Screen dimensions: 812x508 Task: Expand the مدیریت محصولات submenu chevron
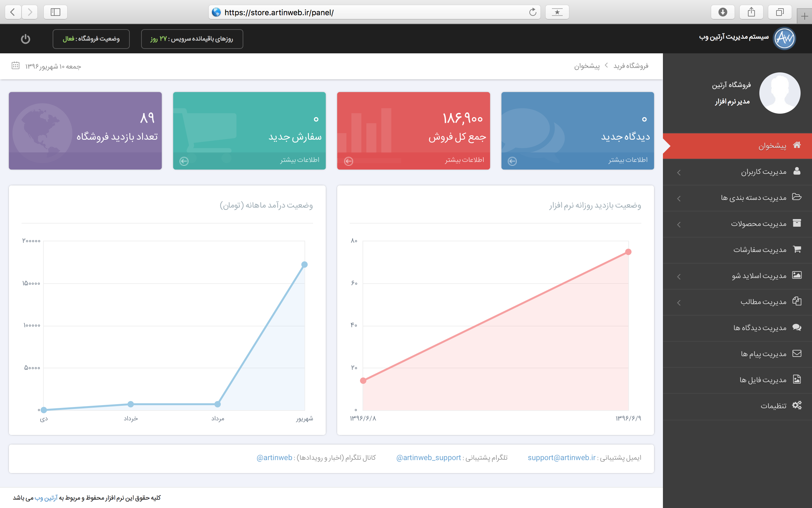point(679,225)
